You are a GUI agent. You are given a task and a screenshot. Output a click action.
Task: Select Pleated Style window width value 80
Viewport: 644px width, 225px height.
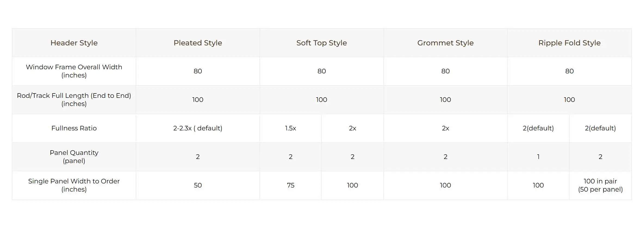click(198, 71)
